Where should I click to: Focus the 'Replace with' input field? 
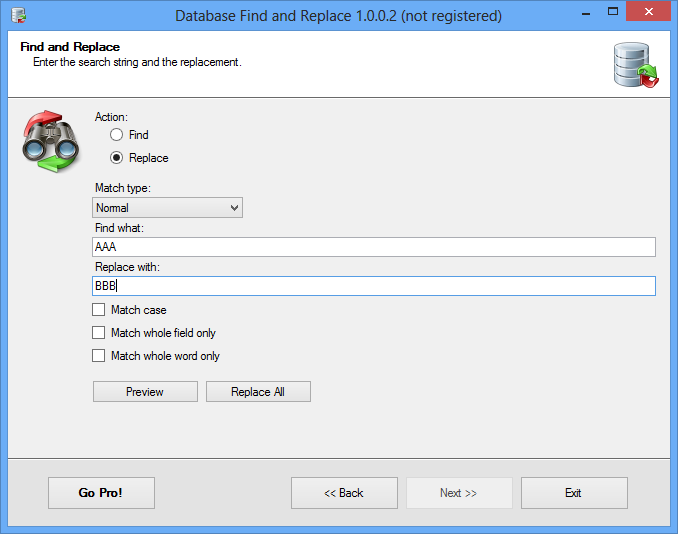373,286
